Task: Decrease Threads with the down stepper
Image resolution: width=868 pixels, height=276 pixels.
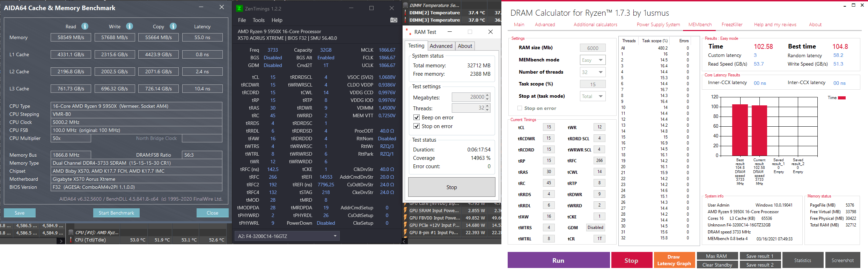Action: coord(487,110)
